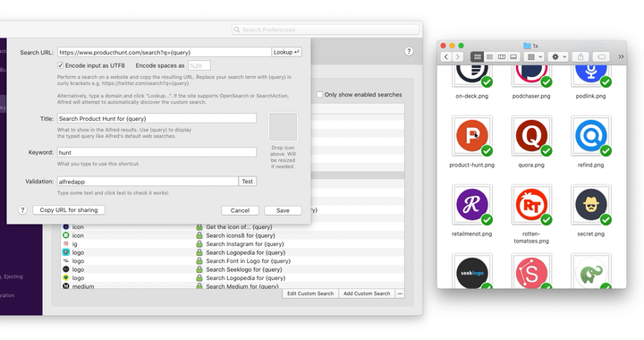The height and width of the screenshot is (340, 644).
Task: Click the Lookup button
Action: click(286, 52)
